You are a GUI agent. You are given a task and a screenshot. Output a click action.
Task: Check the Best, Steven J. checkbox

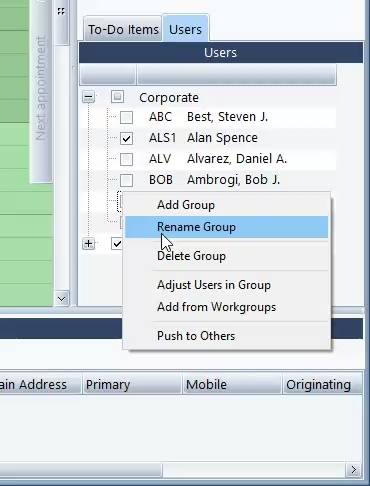click(126, 117)
